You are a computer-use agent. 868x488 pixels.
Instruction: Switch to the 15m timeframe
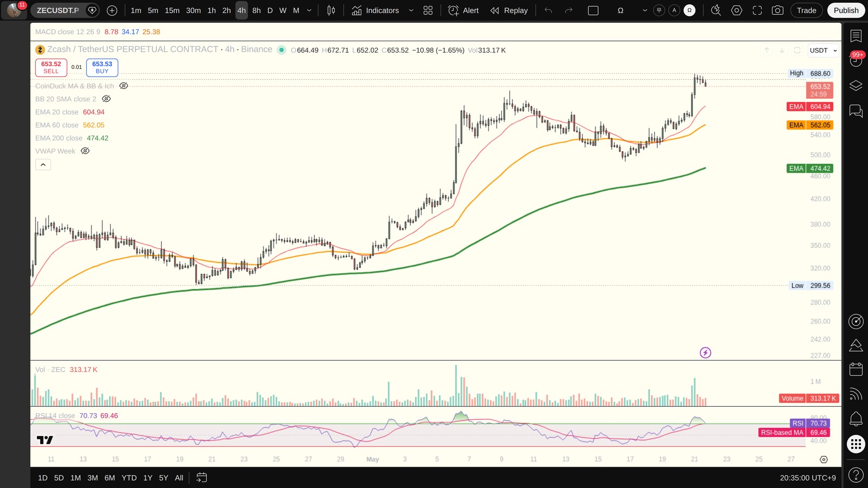click(172, 10)
